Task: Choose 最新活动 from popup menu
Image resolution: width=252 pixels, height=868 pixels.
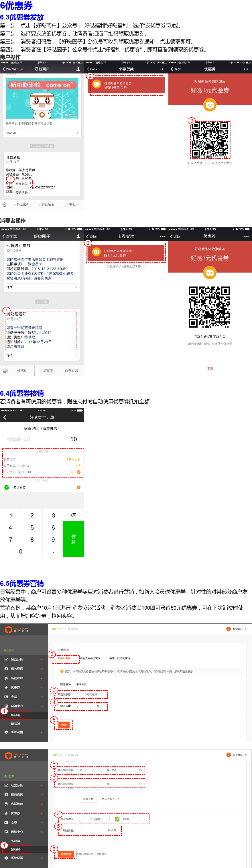Action: tap(21, 193)
